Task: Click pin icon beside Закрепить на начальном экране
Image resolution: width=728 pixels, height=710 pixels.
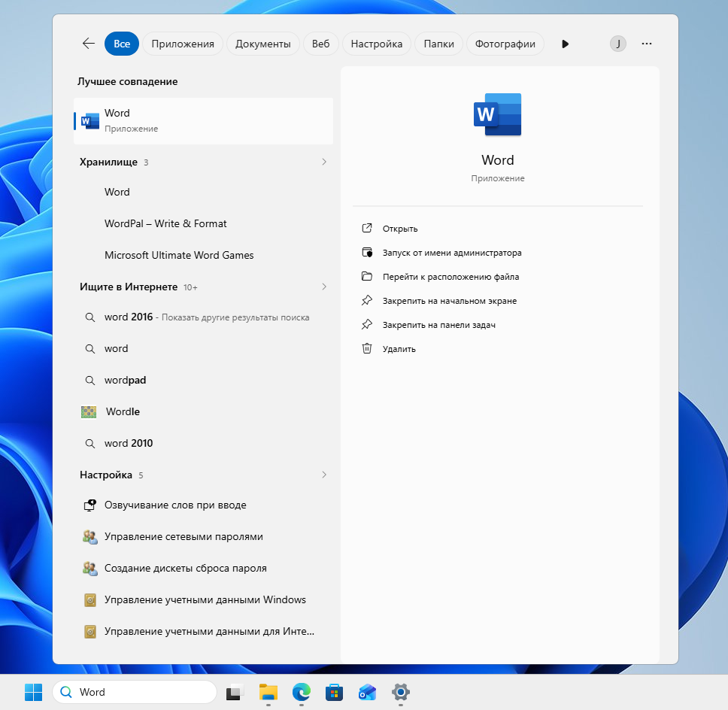Action: (x=367, y=300)
